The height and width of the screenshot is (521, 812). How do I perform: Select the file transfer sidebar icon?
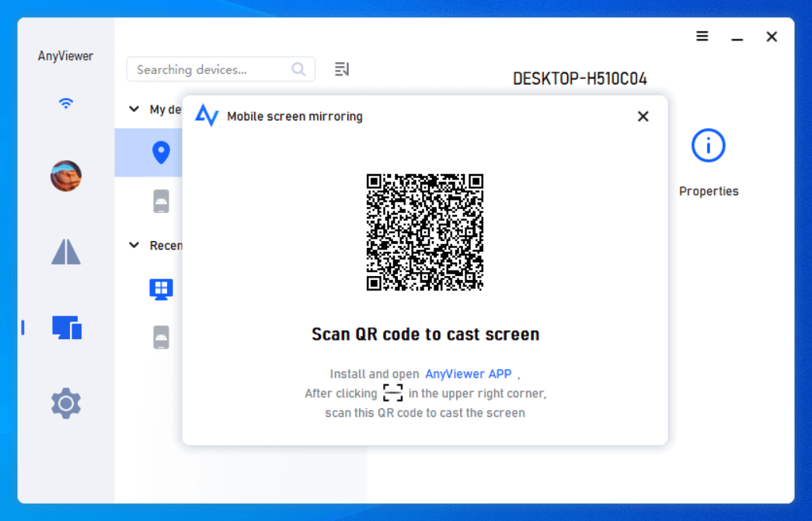tap(65, 251)
